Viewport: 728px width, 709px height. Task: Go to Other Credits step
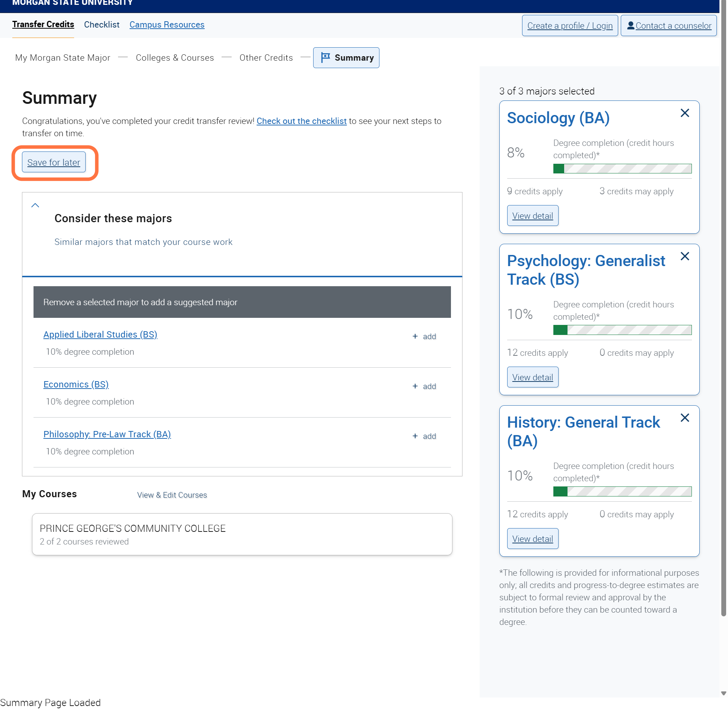(x=266, y=58)
